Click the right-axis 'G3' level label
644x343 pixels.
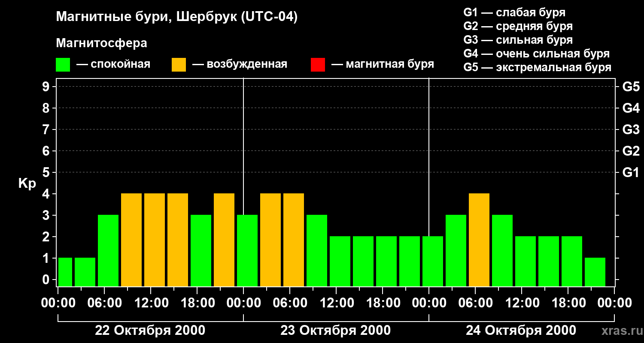click(631, 129)
